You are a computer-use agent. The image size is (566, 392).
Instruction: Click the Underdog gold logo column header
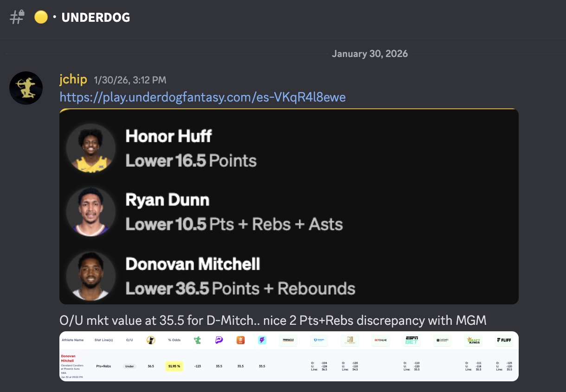(x=151, y=340)
